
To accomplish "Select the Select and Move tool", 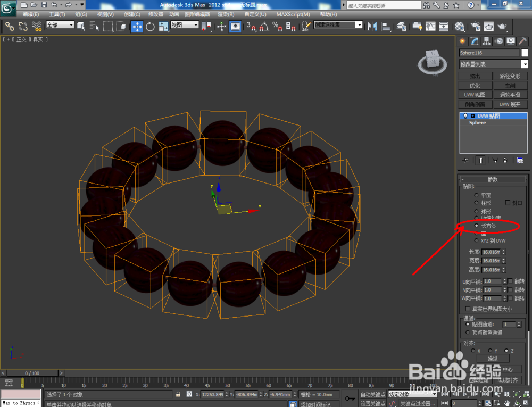I will point(137,27).
